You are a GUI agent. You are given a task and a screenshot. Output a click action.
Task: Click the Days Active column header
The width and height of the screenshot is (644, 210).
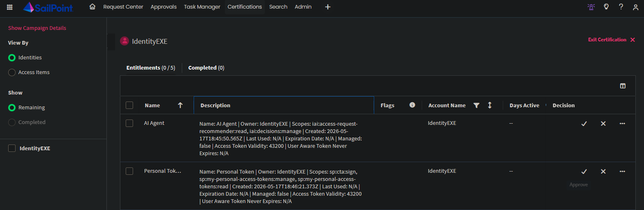(x=524, y=105)
